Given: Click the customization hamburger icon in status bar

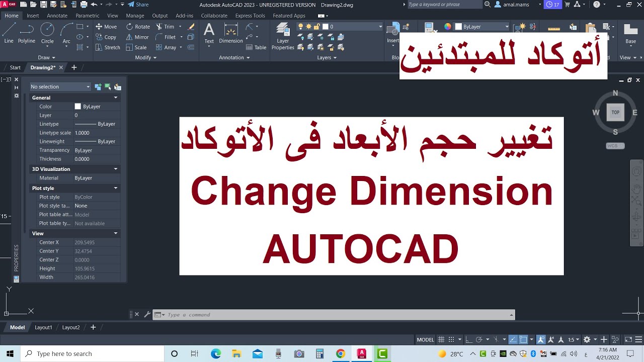Looking at the screenshot, I should click(x=638, y=340).
